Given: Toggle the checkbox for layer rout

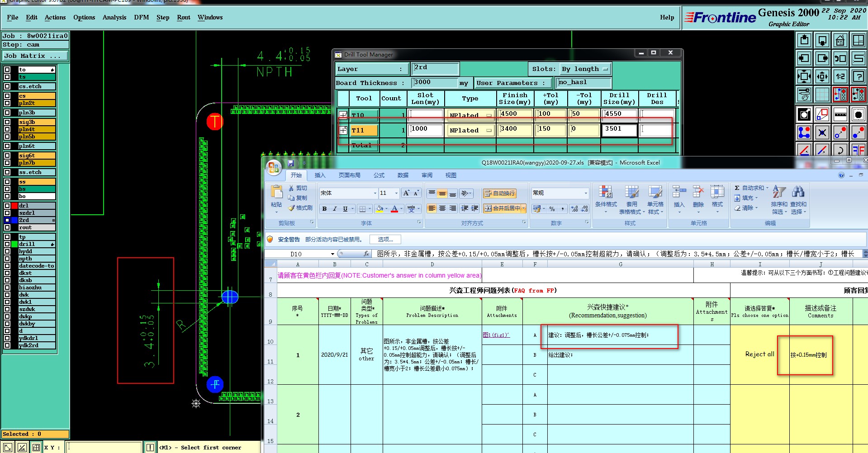Looking at the screenshot, I should click(7, 227).
